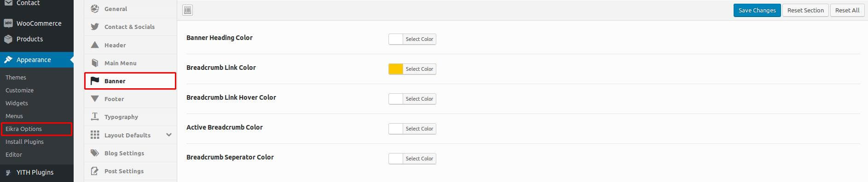This screenshot has height=182, width=868.
Task: Click the Header triangle icon
Action: [95, 45]
